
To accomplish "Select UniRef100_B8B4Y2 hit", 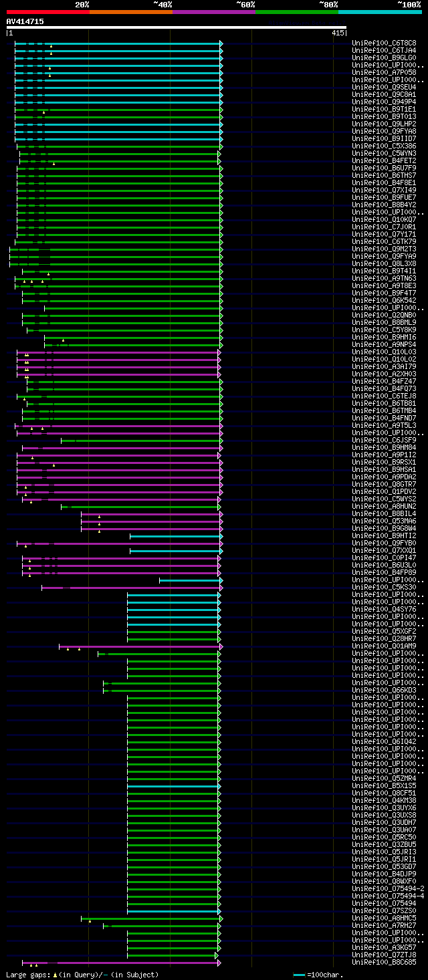I will pos(385,205).
